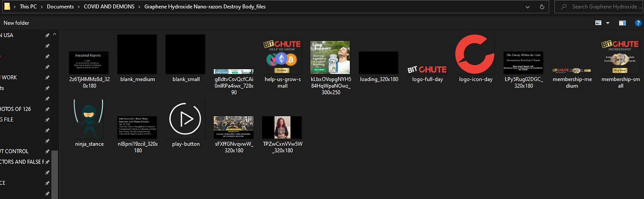644x199 pixels.
Task: Click the pin icon beside G FILE
Action: [47, 120]
